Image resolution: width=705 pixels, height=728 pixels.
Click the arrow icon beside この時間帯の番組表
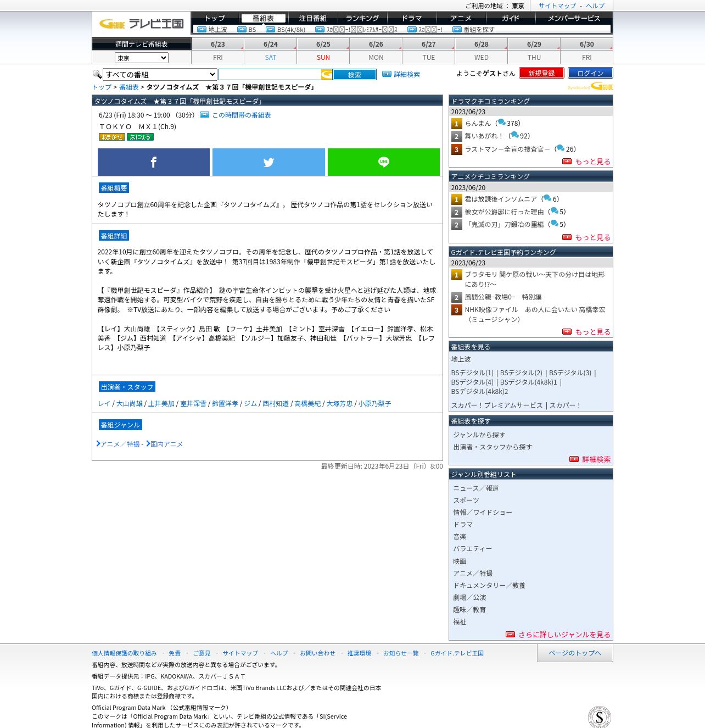(x=204, y=115)
